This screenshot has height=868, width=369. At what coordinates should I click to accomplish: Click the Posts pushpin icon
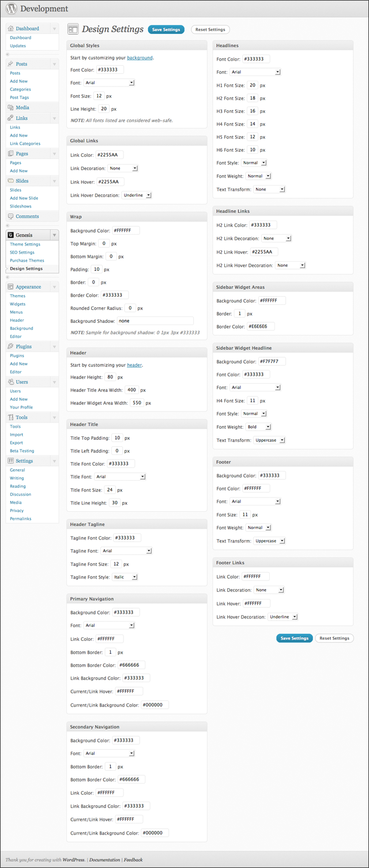11,64
